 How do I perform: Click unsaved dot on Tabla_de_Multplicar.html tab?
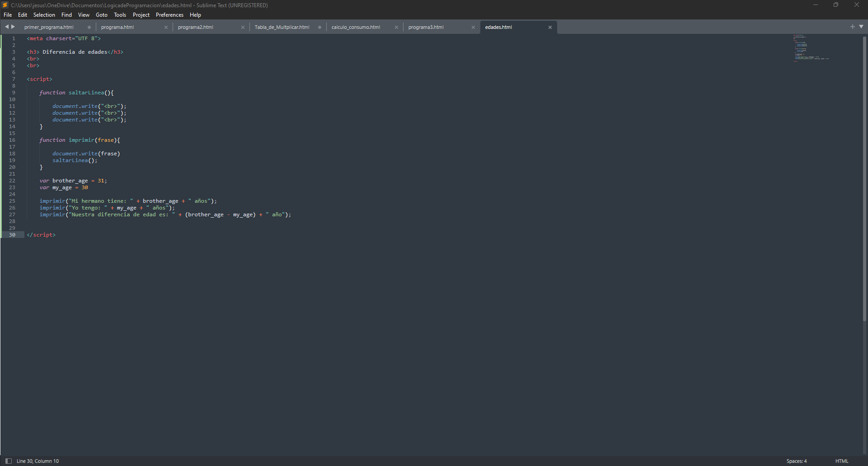click(x=319, y=27)
